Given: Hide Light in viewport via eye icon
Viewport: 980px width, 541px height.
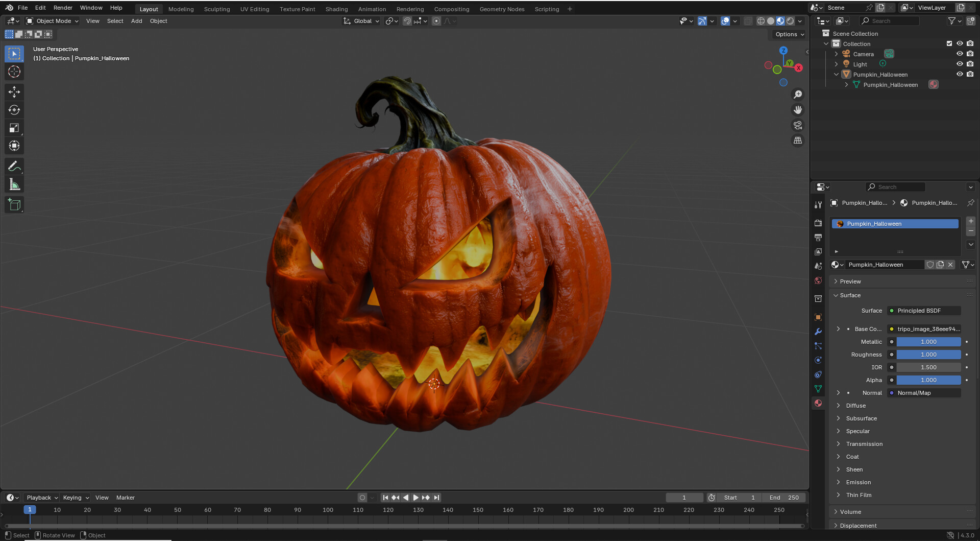Looking at the screenshot, I should point(960,64).
